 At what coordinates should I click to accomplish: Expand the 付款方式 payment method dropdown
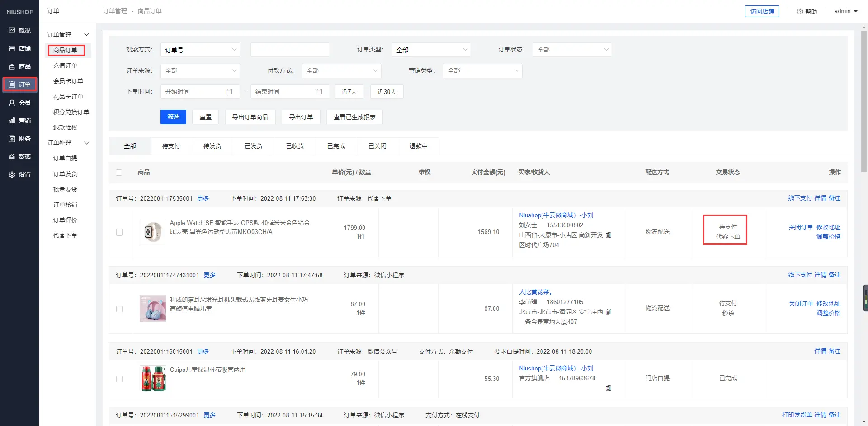click(341, 71)
